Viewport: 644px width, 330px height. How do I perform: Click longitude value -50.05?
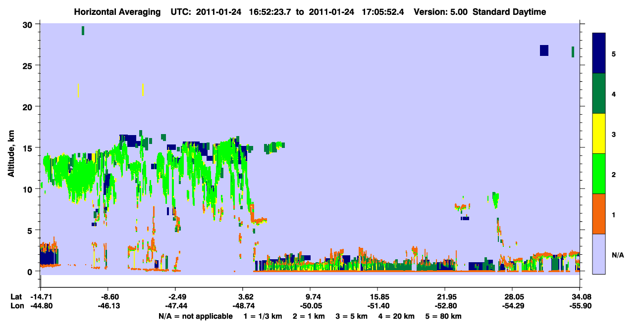coord(310,306)
